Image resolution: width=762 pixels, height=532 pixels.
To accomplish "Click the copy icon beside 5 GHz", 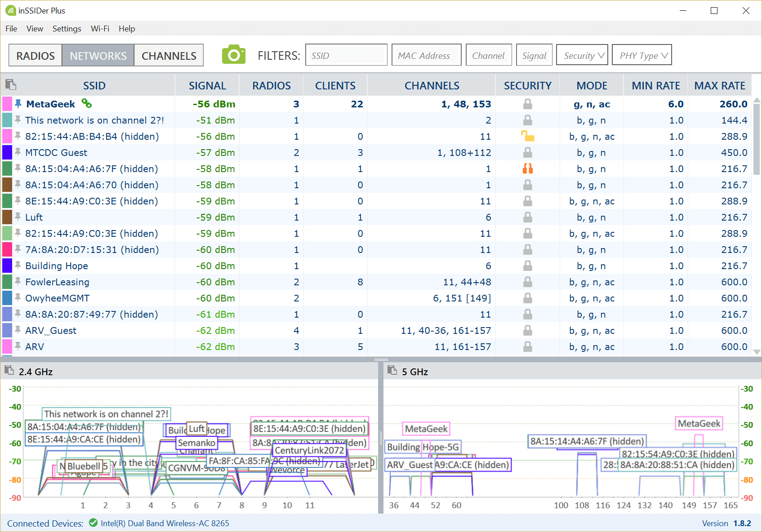I will click(x=392, y=370).
